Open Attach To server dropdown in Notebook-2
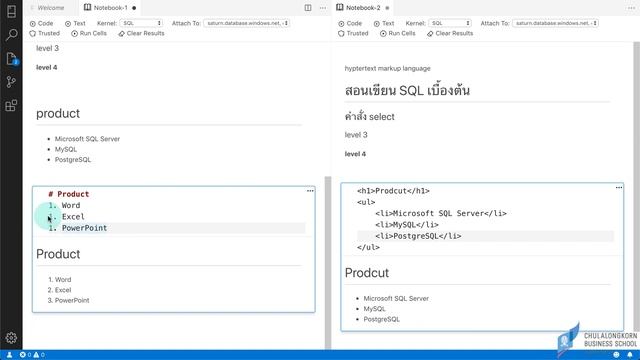This screenshot has width=640, height=360. coord(555,23)
